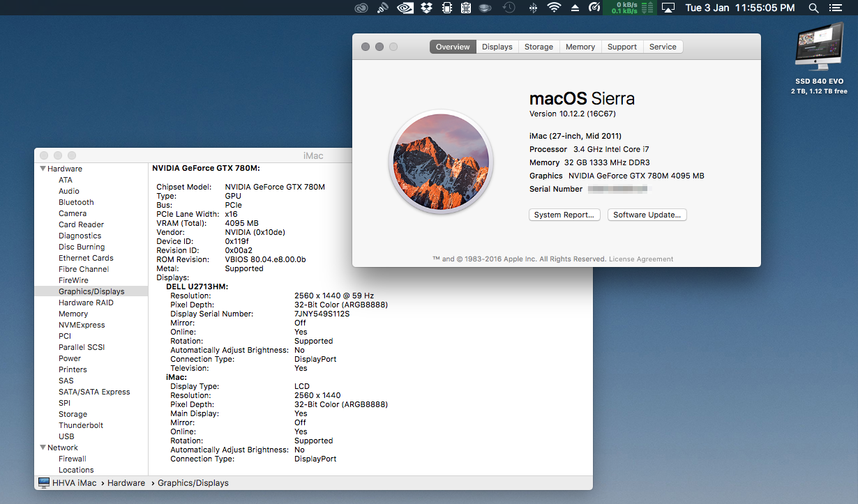
Task: Click the date and time in menu bar
Action: click(x=740, y=8)
